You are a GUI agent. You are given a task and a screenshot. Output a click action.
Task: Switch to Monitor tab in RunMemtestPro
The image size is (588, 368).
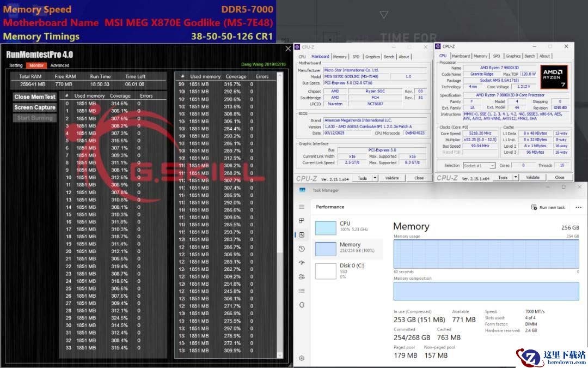36,65
